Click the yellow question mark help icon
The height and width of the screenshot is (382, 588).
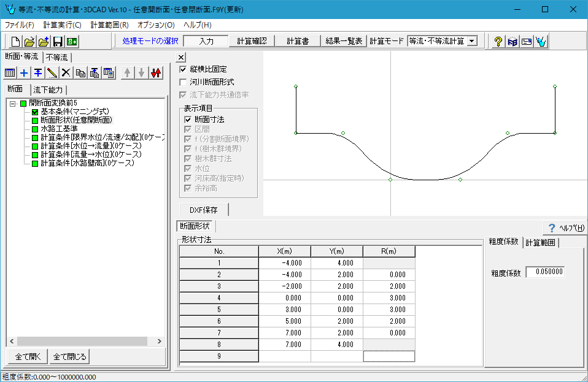(498, 42)
